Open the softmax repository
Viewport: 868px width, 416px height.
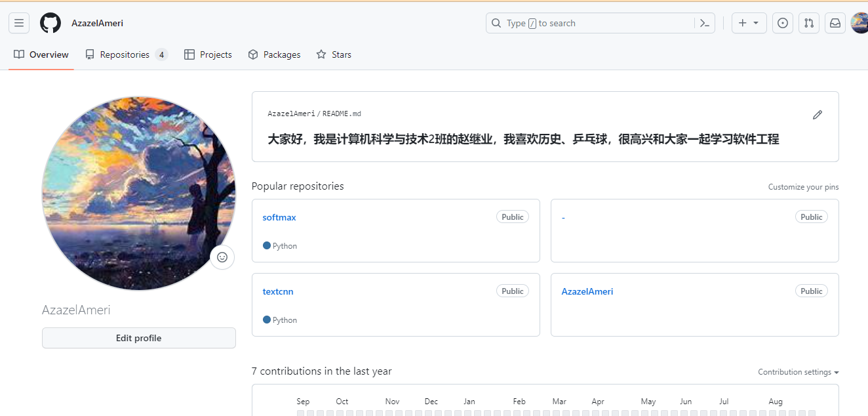coord(279,217)
